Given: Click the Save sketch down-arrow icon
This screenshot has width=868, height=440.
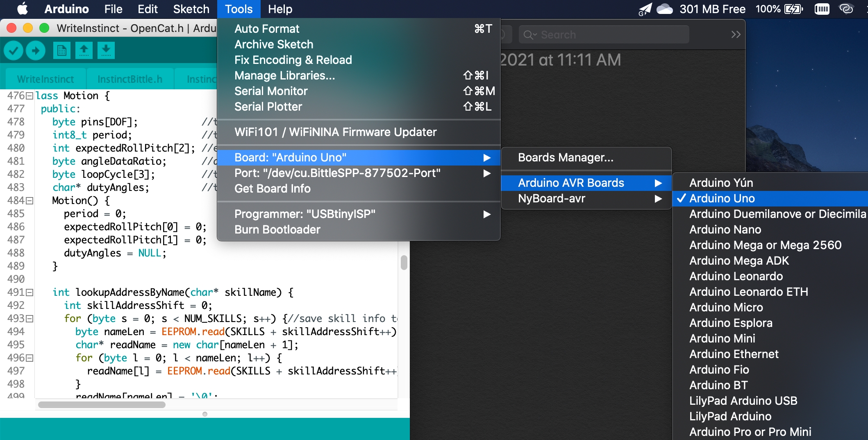Looking at the screenshot, I should pos(106,51).
